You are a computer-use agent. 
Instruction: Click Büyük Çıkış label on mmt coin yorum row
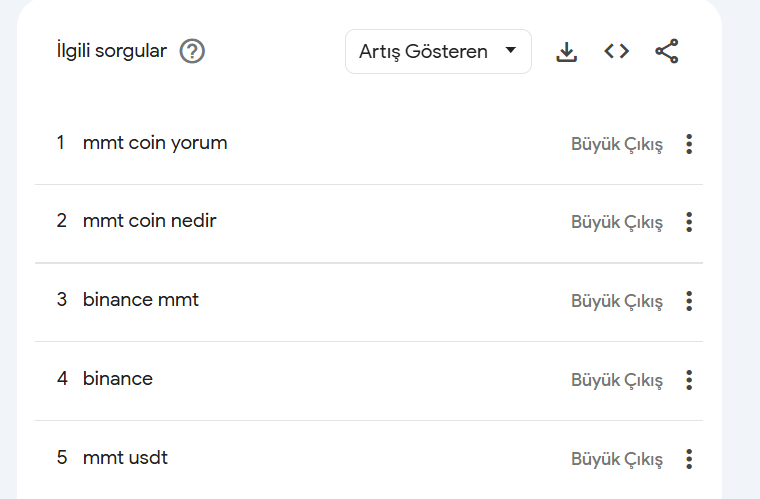[616, 144]
